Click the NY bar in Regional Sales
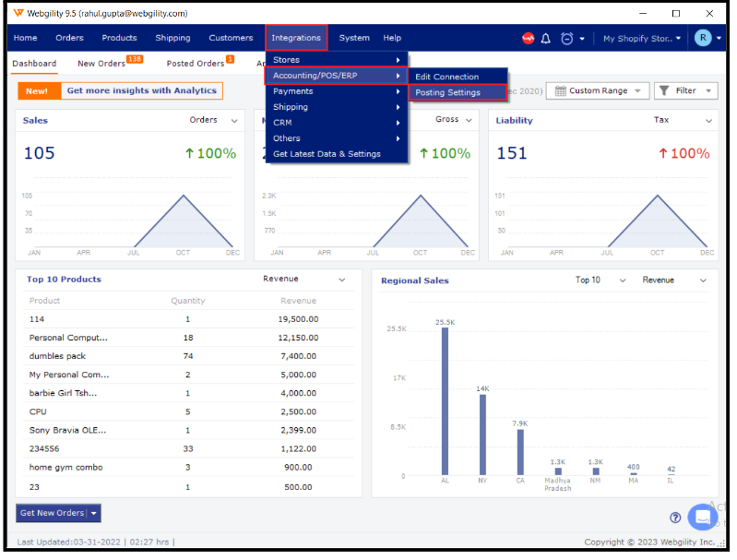 482,435
